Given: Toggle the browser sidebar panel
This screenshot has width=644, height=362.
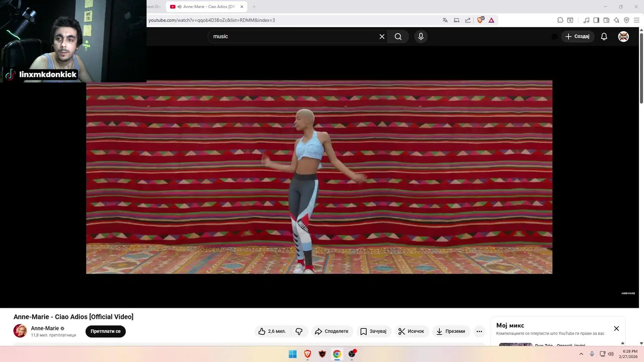Looking at the screenshot, I should (596, 20).
